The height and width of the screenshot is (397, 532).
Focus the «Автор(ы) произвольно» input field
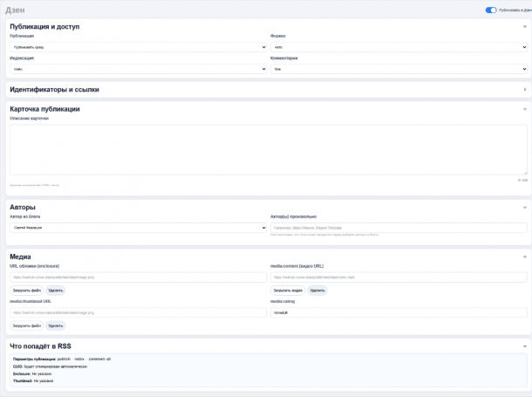(398, 227)
